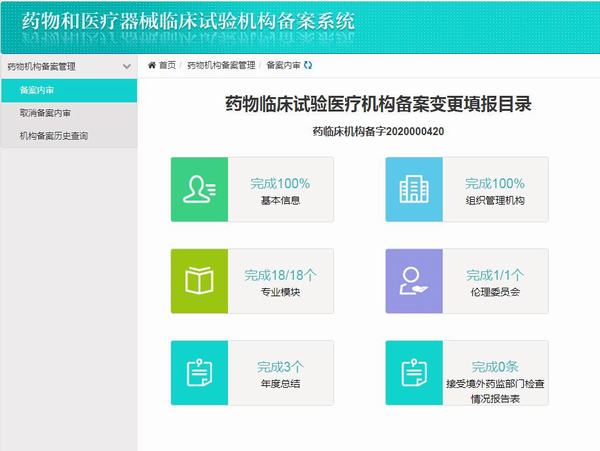Open 完成3个 年度总结 card text
The width and height of the screenshot is (600, 451).
coord(279,372)
